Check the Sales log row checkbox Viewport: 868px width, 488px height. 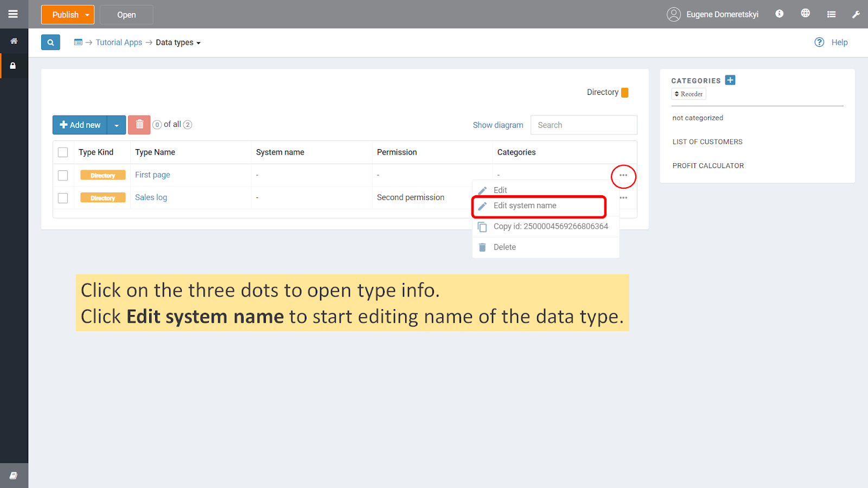[x=63, y=198]
